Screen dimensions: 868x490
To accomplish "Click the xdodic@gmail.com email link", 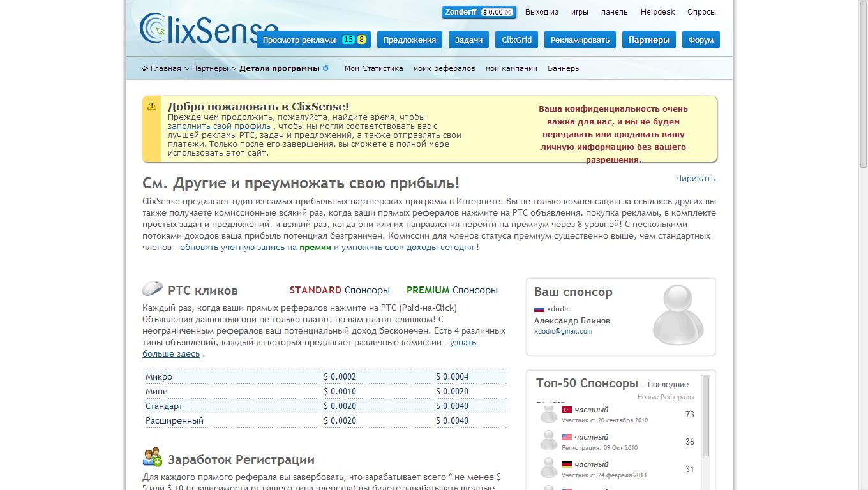I will (563, 332).
